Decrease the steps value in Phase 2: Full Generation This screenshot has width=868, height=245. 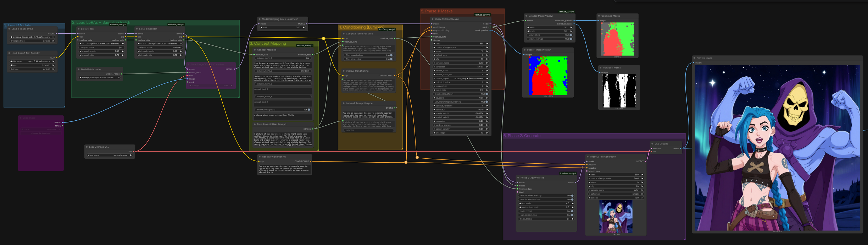589,183
